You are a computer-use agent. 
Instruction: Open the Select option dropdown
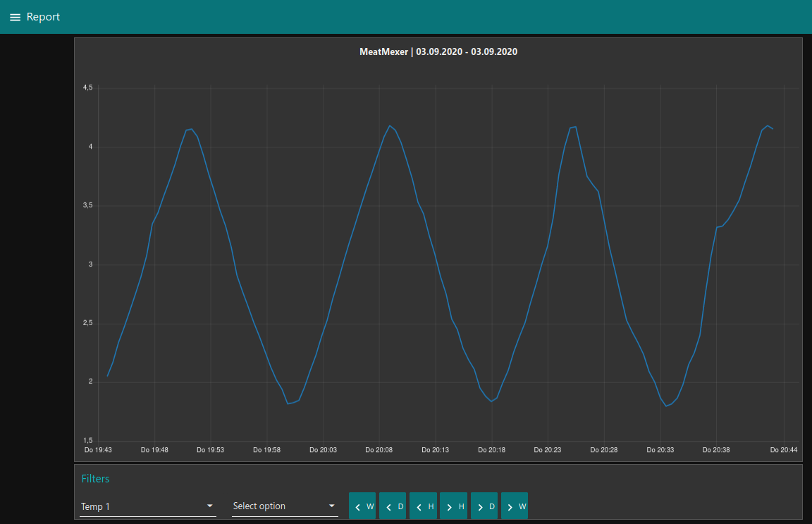(278, 506)
